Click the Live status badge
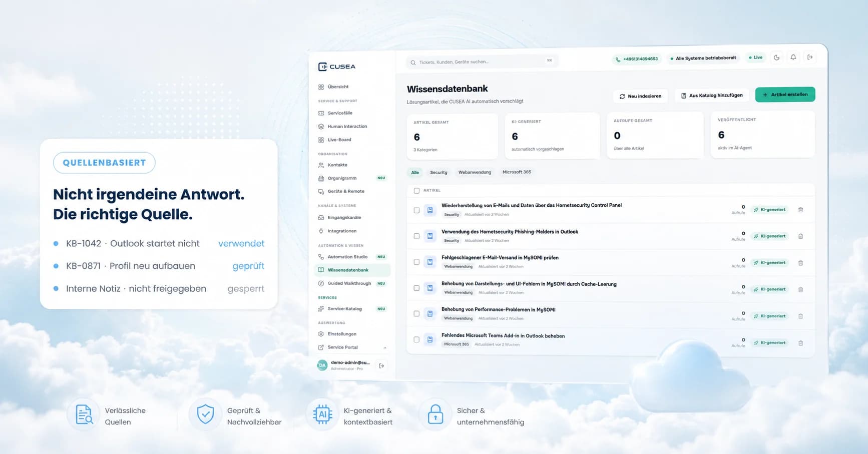The width and height of the screenshot is (868, 454). coord(756,58)
